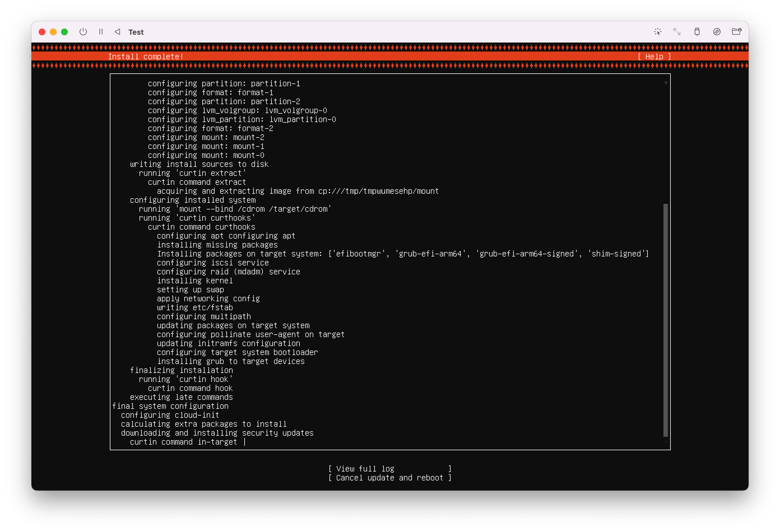Open the shared folder icon

(736, 32)
